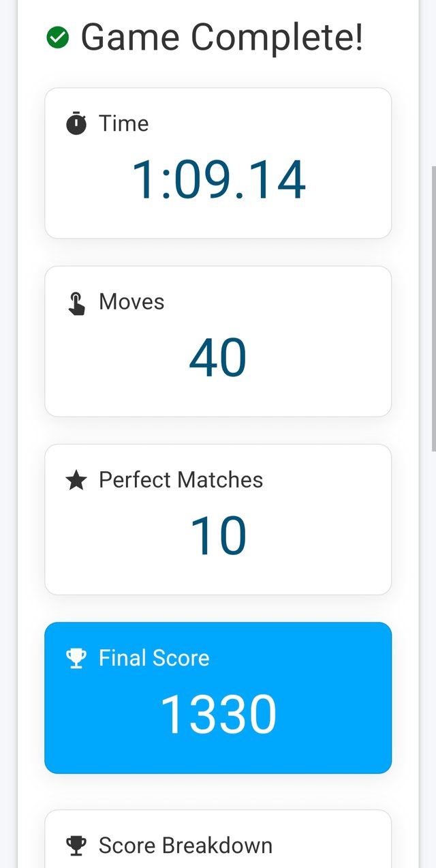Image resolution: width=436 pixels, height=868 pixels.
Task: Click the stopwatch icon next to Time
Action: coord(76,124)
